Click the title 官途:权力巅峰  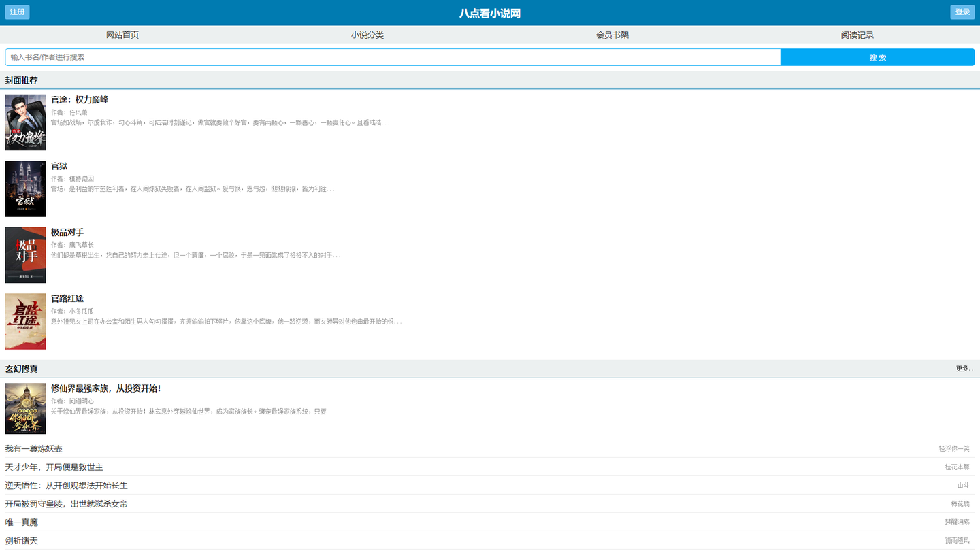coord(80,100)
